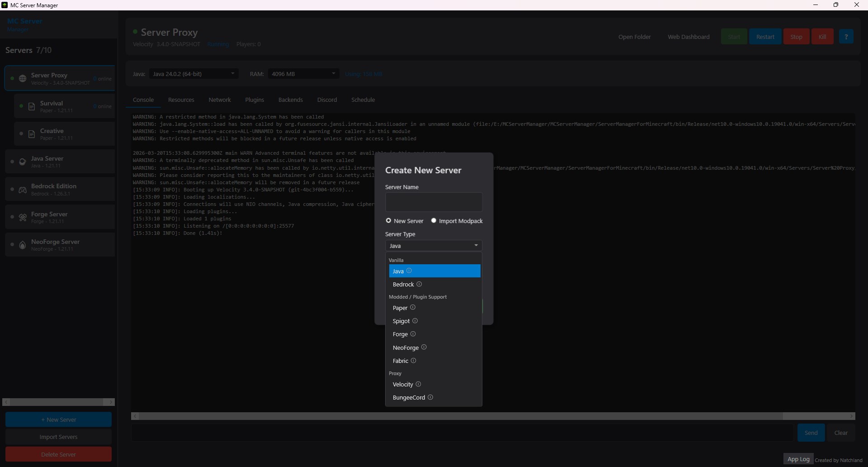Click the Forge Server tools icon
The width and height of the screenshot is (868, 467).
tap(23, 218)
